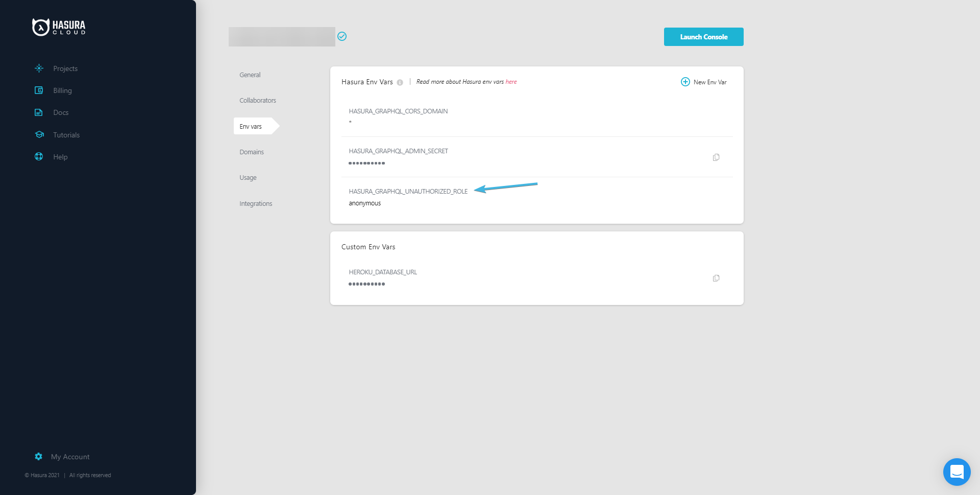Viewport: 980px width, 495px height.
Task: Switch to the Domains tab
Action: tap(252, 152)
